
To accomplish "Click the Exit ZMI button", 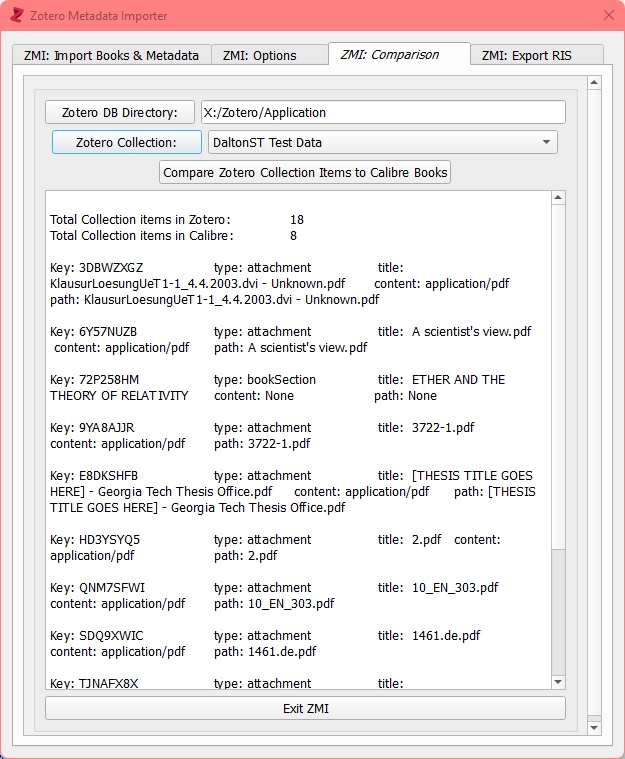I will click(305, 709).
